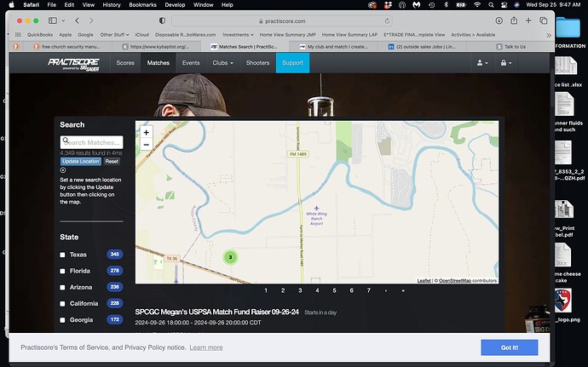Check the Florida state filter
Viewport: 588px width, 367px height.
[x=62, y=271]
